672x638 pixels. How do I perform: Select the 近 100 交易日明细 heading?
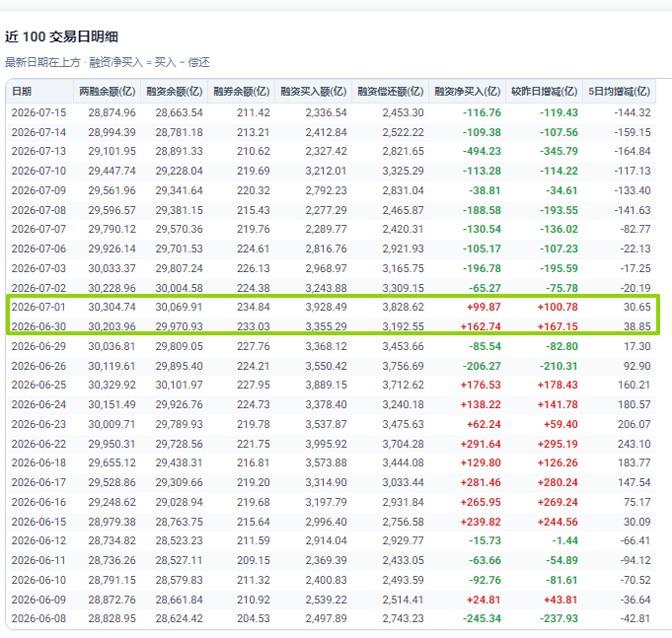61,36
